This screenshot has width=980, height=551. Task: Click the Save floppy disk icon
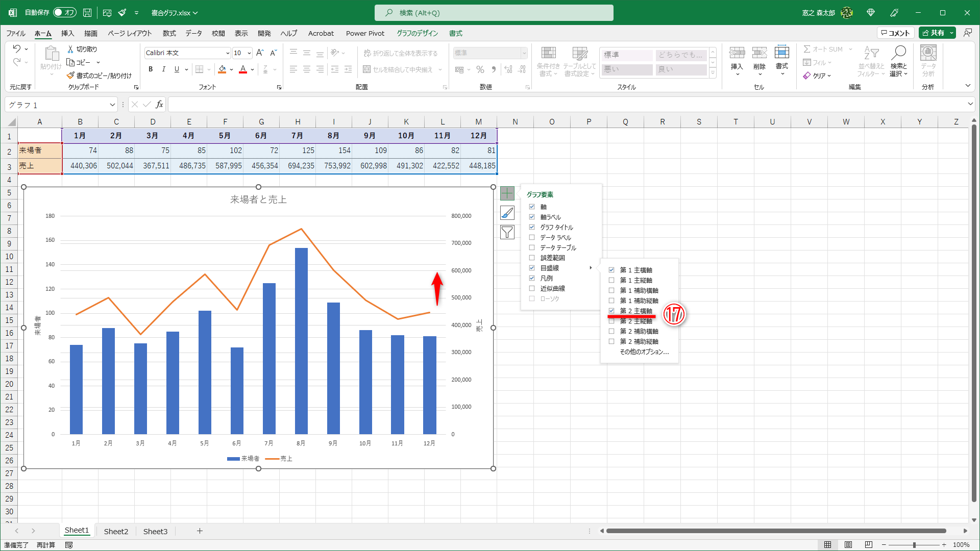click(x=87, y=13)
